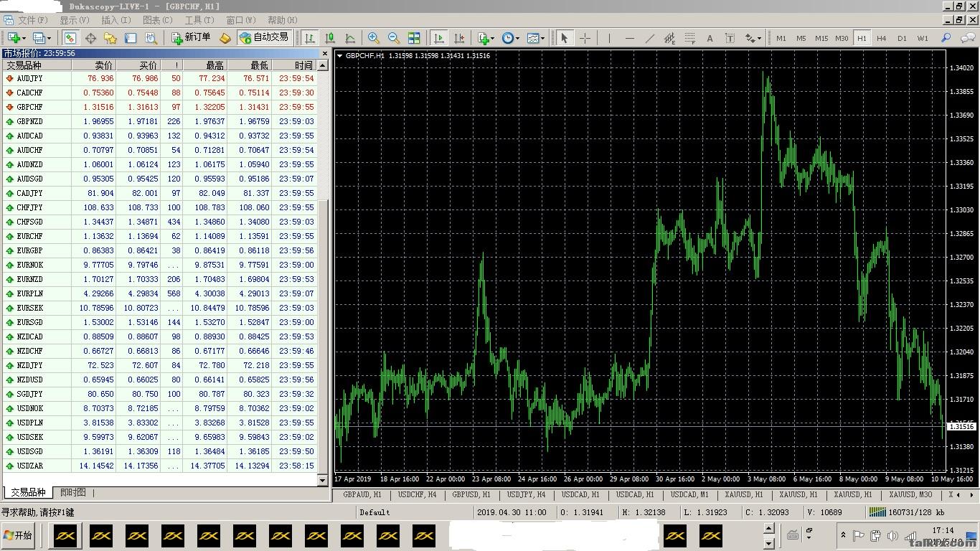
Task: Switch chart to candlesticks style
Action: pos(330,38)
